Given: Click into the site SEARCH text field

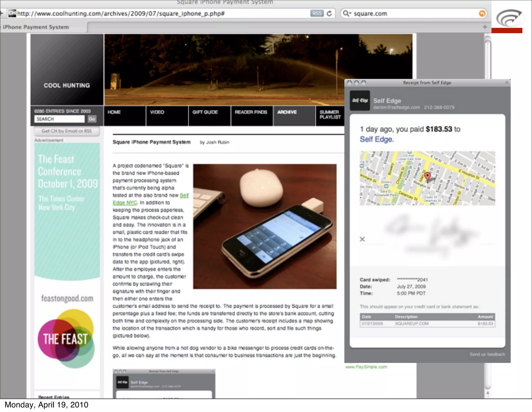Looking at the screenshot, I should (59, 119).
